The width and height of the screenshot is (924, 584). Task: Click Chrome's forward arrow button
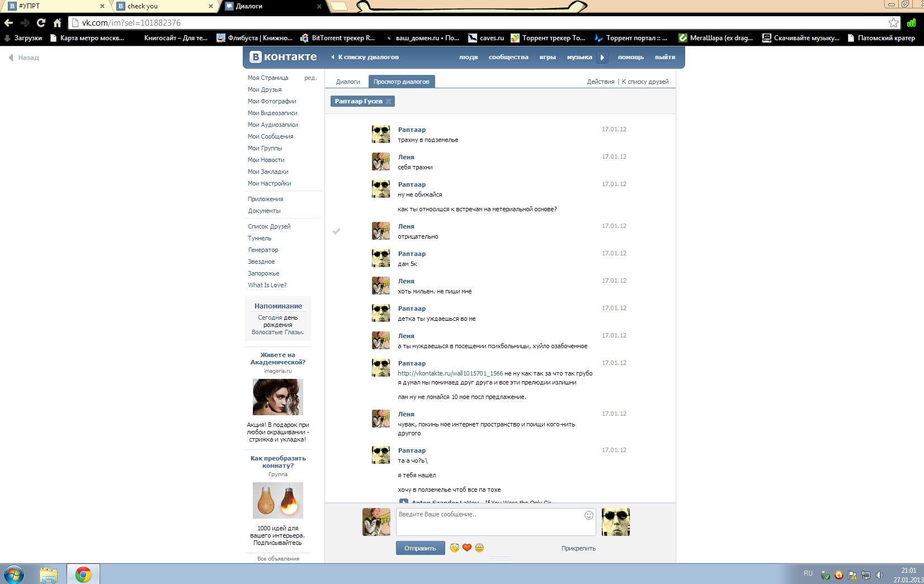pos(25,23)
